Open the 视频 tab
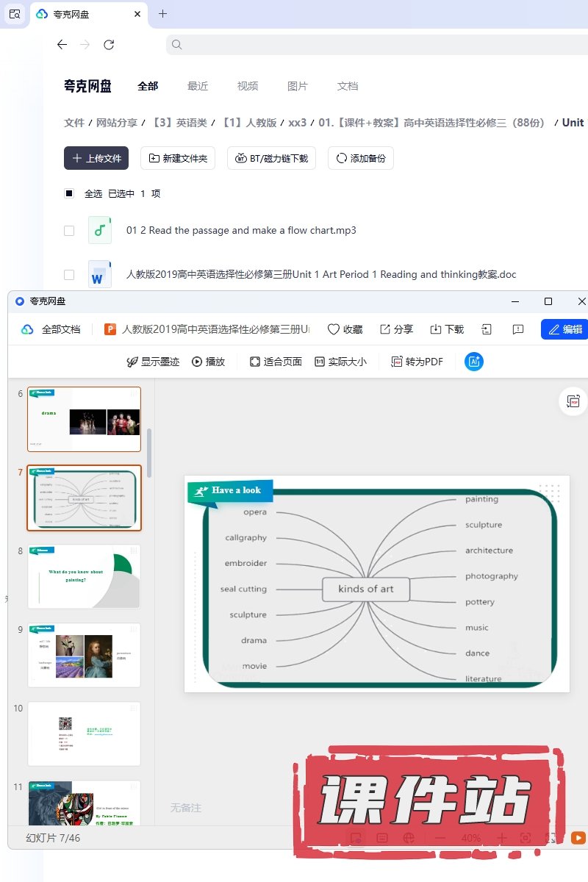588x882 pixels. click(x=248, y=86)
